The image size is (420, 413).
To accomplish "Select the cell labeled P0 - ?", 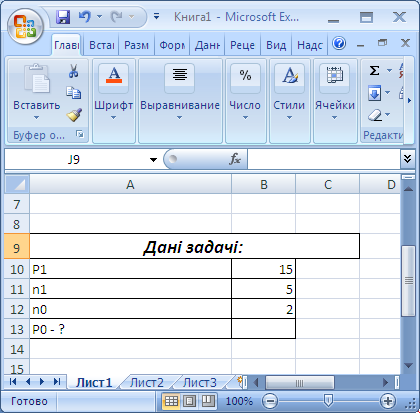I will click(130, 329).
